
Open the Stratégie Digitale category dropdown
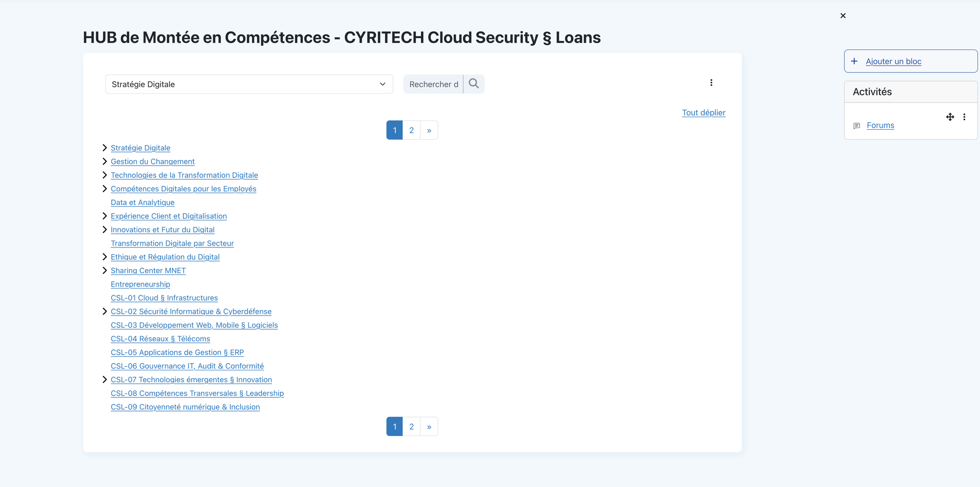[249, 84]
